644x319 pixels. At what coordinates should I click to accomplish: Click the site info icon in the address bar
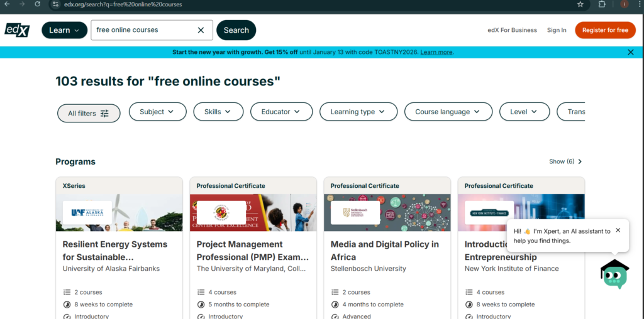56,4
